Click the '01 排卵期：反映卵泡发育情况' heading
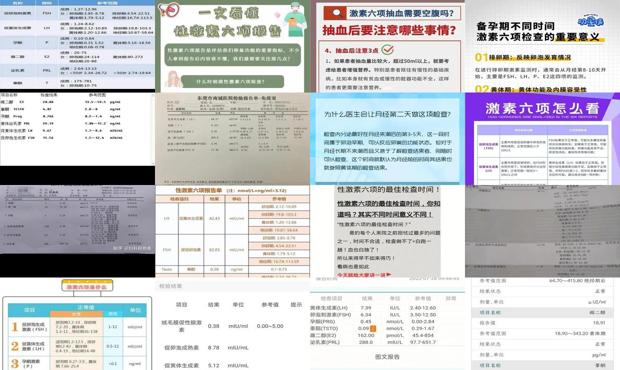620x370 pixels. 523,57
